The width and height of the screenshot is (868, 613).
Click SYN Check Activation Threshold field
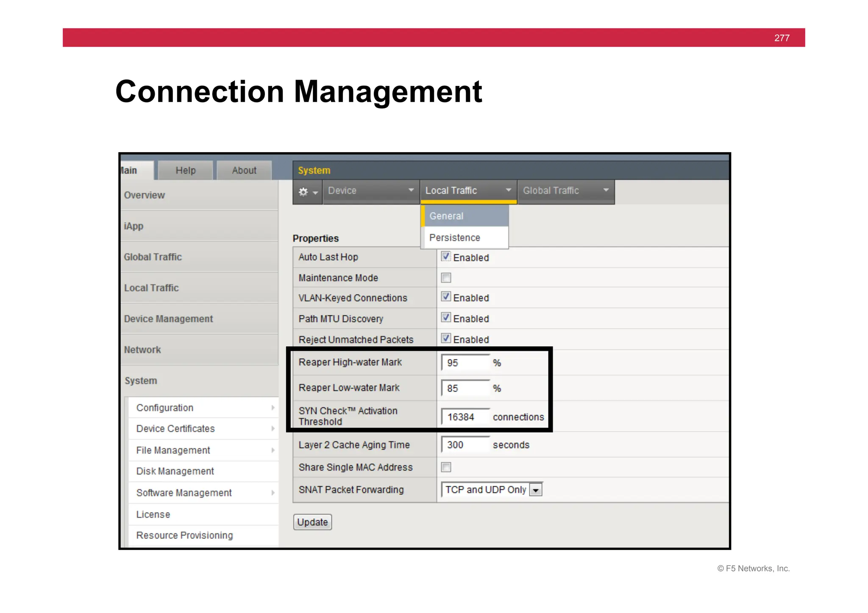click(x=465, y=417)
